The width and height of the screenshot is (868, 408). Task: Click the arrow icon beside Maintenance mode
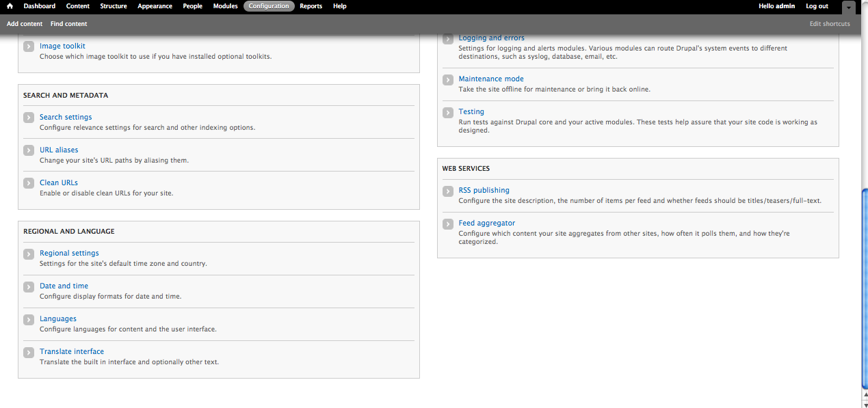[x=447, y=79]
